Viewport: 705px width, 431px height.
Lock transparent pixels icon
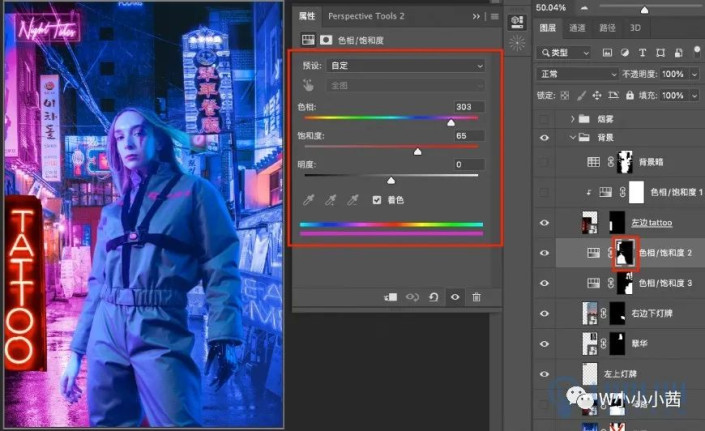click(565, 95)
